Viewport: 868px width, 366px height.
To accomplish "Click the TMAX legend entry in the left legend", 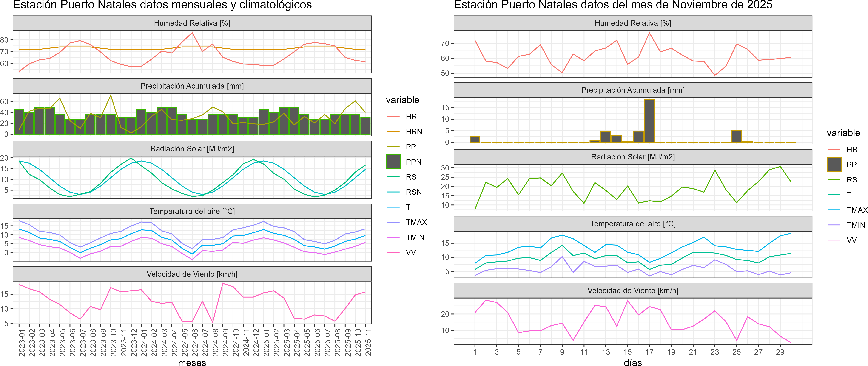I will click(x=416, y=222).
